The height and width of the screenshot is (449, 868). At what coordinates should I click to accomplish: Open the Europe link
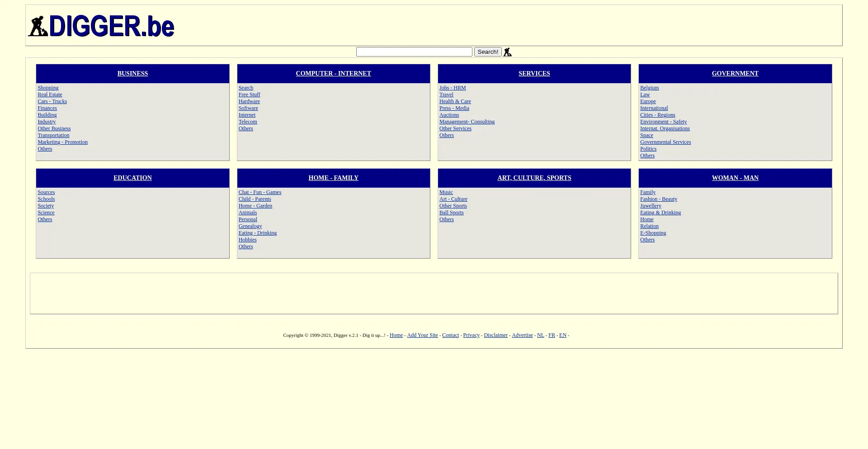pos(648,101)
